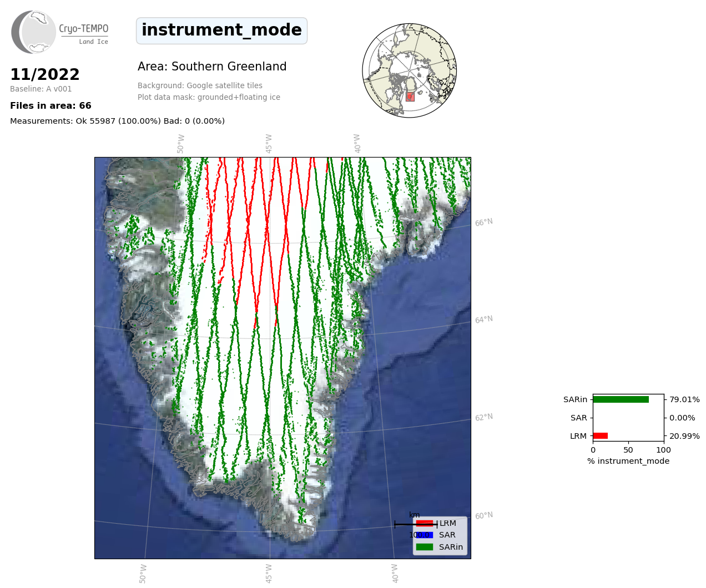Click the top 40°W longitude label
The width and height of the screenshot is (706, 588).
click(x=358, y=144)
